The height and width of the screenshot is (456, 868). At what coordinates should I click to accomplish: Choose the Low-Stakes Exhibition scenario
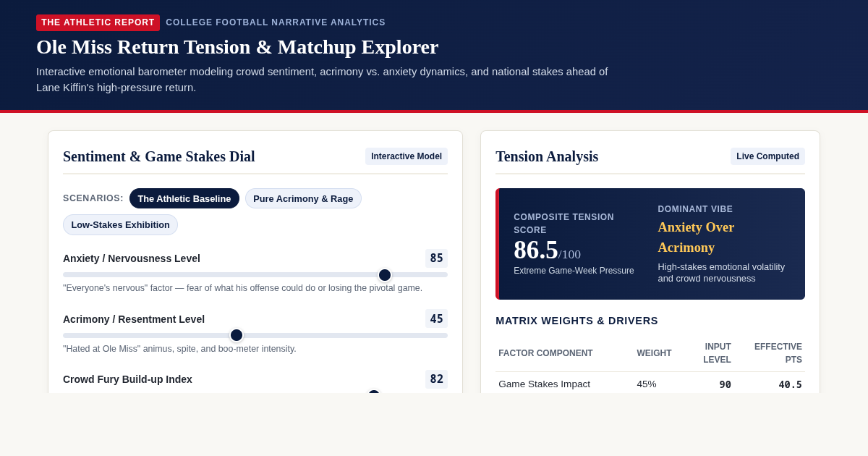point(120,224)
